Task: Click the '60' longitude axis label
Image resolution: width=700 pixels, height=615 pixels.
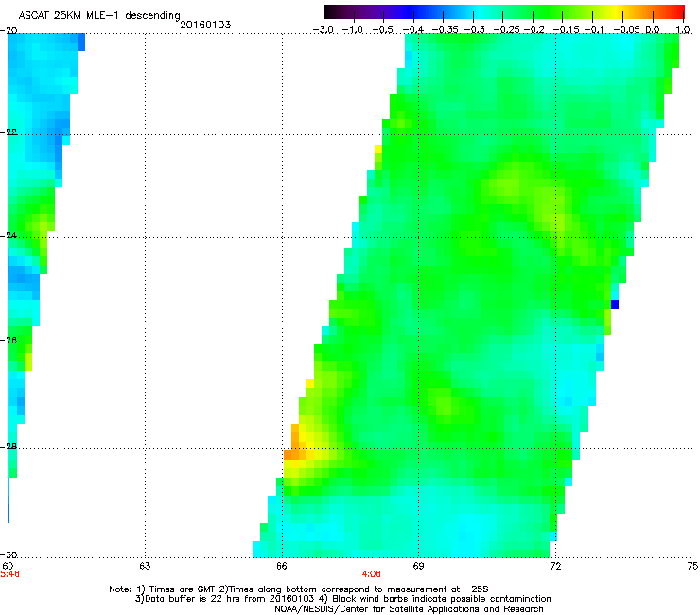Action: coord(8,566)
